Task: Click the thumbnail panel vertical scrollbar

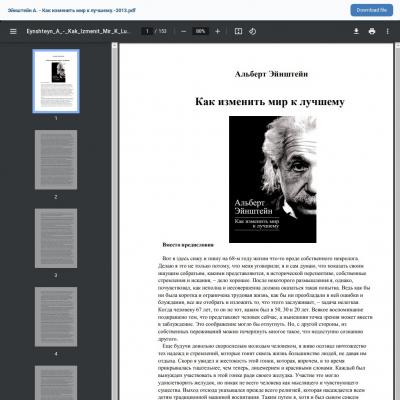Action: [x=115, y=221]
